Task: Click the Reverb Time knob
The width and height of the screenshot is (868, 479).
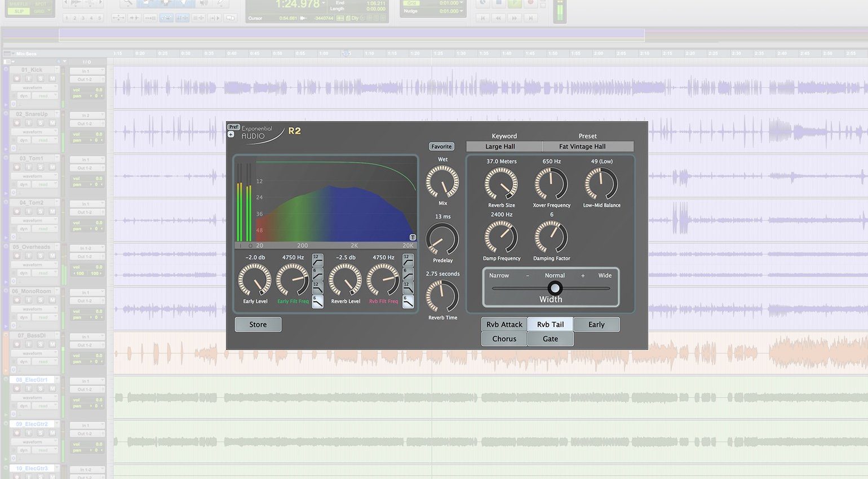Action: tap(442, 296)
